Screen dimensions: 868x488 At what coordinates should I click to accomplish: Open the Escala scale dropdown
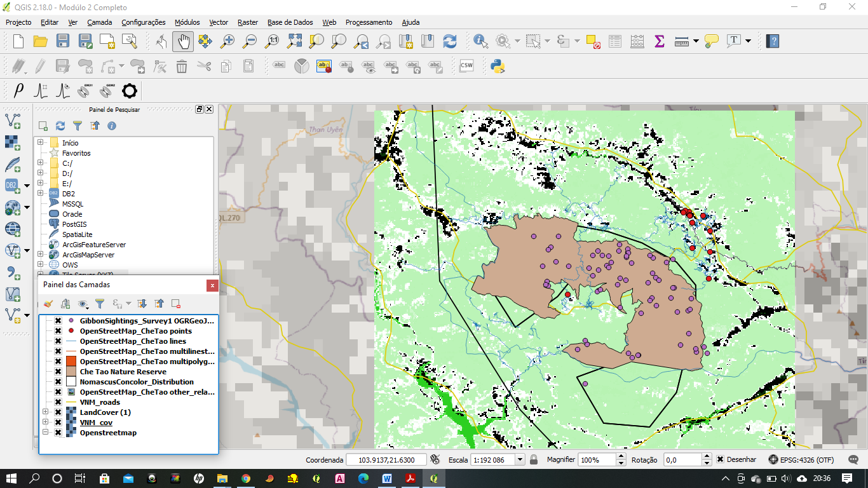coord(520,459)
